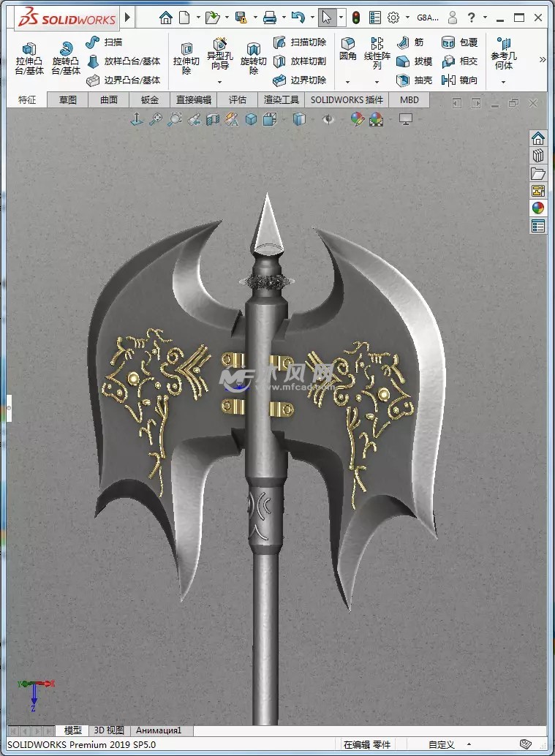This screenshot has height=756, width=555.
Task: Toggle the Hide/Show Items eye icon
Action: [327, 119]
